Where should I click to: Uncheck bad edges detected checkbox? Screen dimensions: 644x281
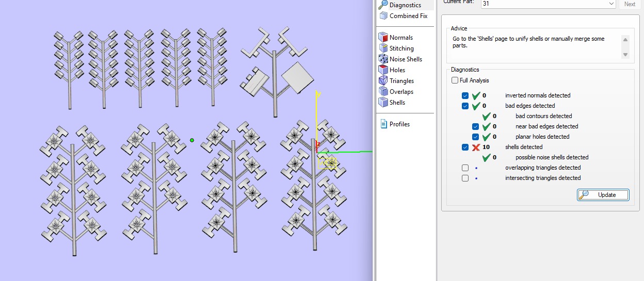click(x=465, y=106)
